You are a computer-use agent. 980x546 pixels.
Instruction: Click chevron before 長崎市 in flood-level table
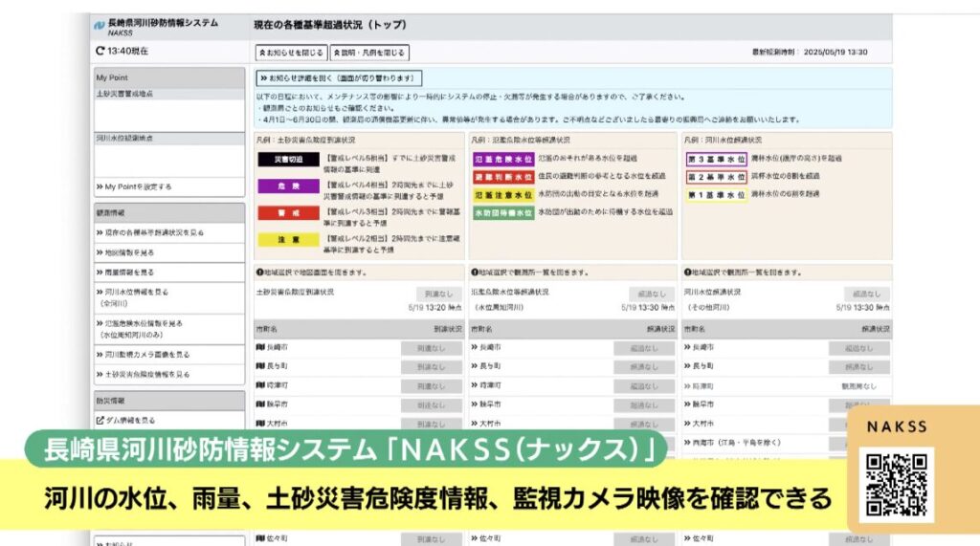[475, 347]
